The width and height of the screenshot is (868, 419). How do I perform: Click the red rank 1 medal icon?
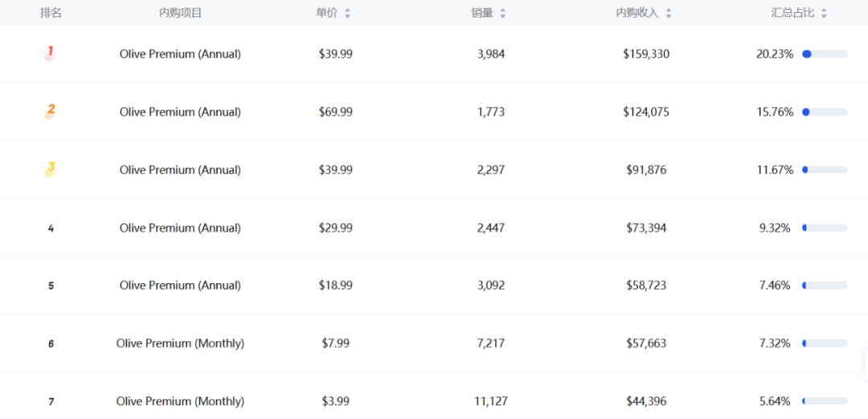50,53
